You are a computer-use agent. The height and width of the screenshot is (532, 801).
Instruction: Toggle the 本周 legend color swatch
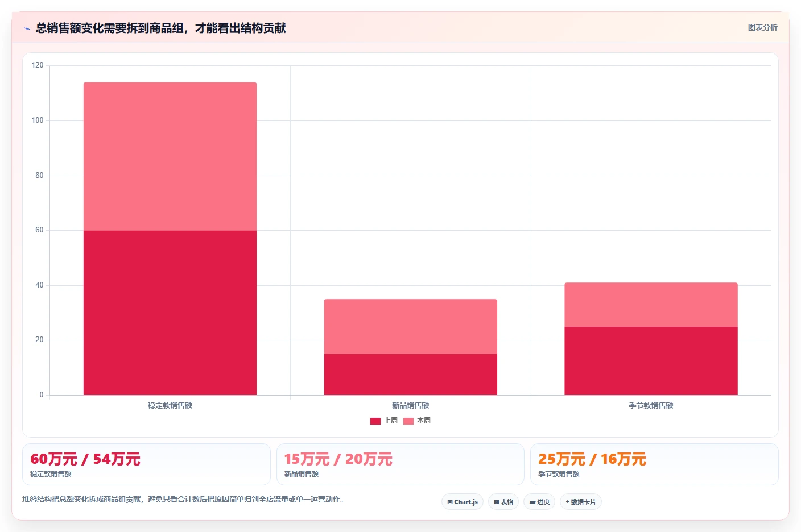(408, 421)
